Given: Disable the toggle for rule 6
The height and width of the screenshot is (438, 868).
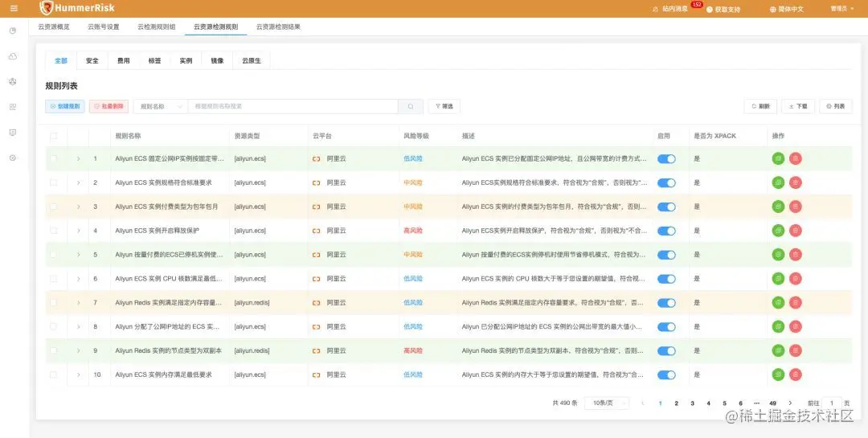Looking at the screenshot, I should (666, 279).
